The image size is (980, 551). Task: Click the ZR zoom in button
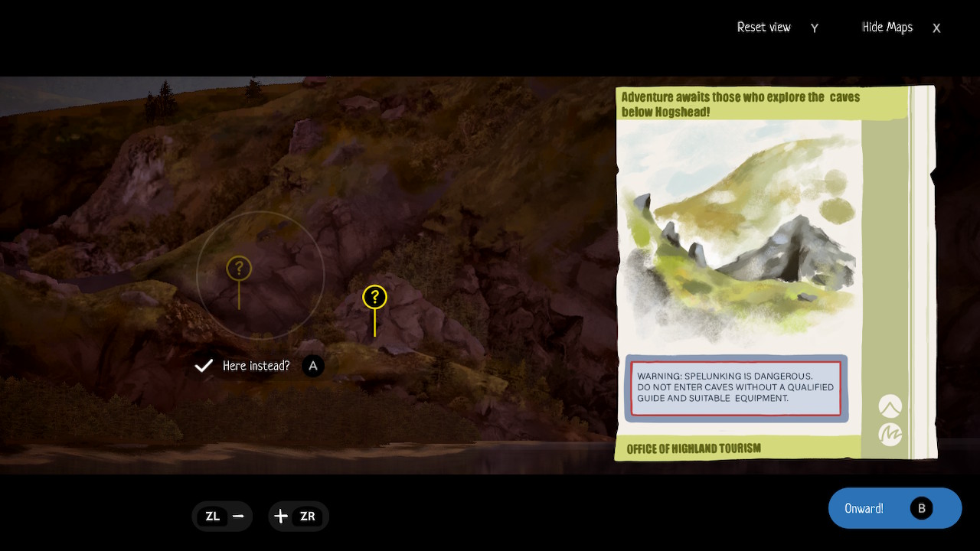click(308, 516)
